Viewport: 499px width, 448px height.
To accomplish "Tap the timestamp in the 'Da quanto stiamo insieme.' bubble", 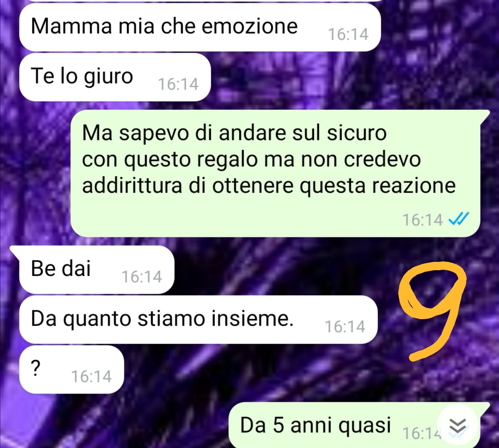I will [345, 327].
